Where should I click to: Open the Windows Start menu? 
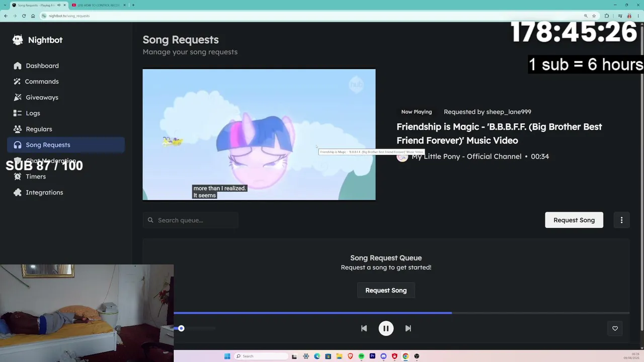(x=227, y=356)
